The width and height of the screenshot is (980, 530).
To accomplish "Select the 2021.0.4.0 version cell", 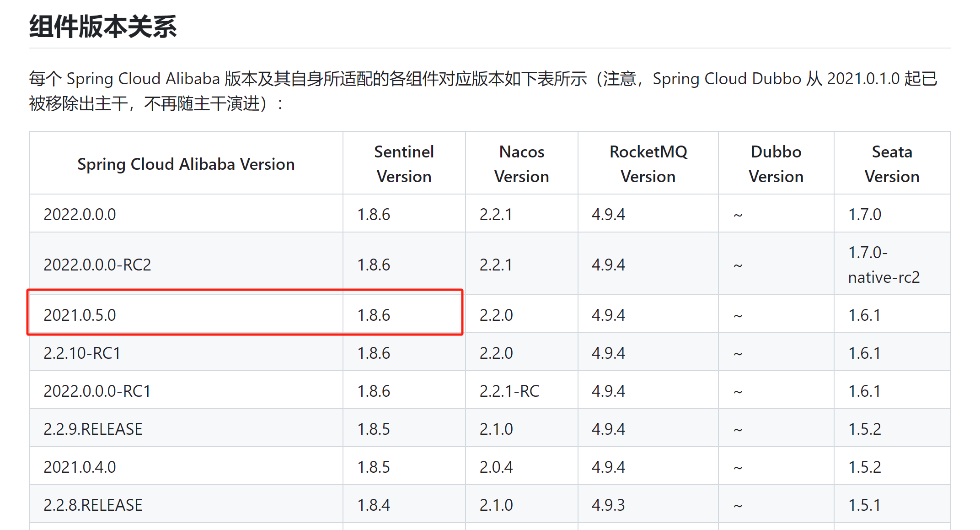I will point(186,466).
